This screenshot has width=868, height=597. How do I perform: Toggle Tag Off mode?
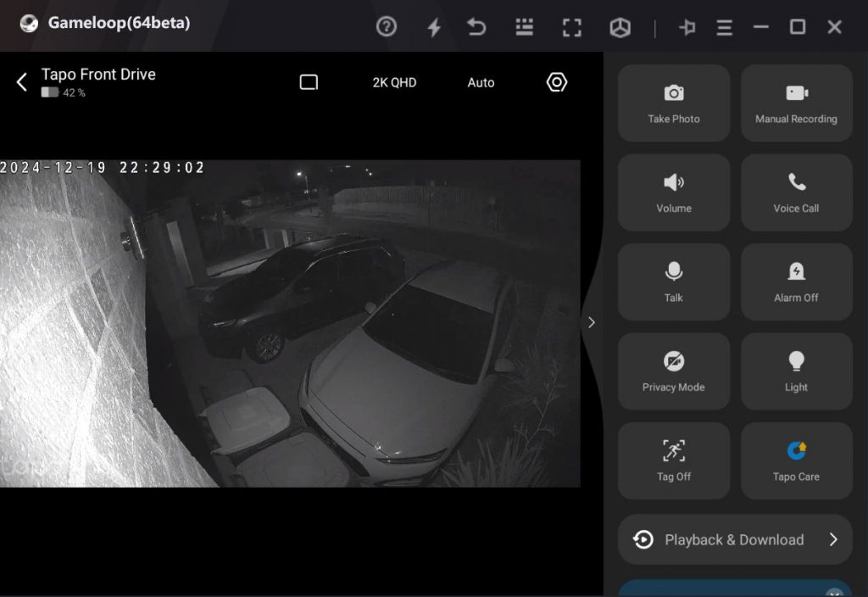tap(673, 460)
